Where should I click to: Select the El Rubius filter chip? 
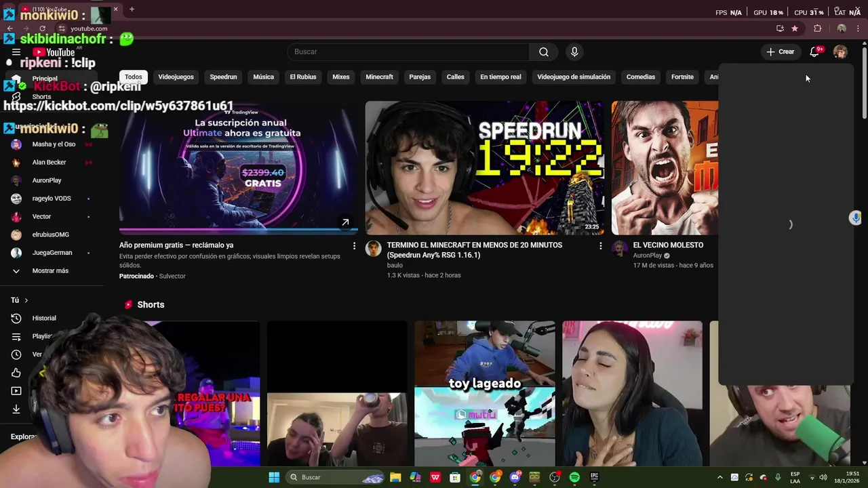point(303,77)
